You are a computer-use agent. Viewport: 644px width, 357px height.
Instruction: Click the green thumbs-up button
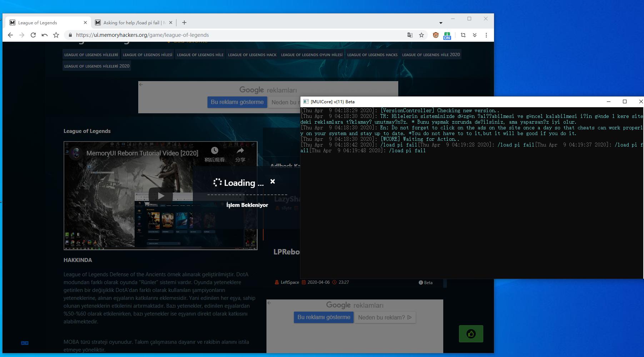471,334
